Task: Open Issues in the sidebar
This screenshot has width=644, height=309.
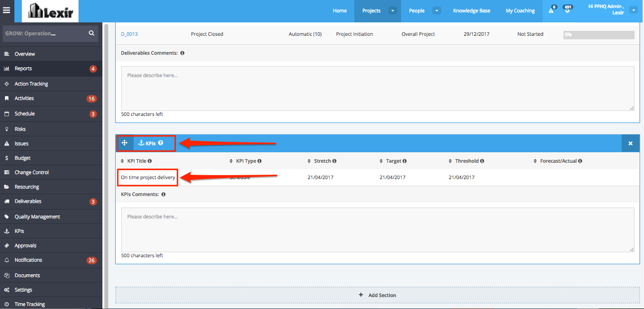Action: [51, 143]
